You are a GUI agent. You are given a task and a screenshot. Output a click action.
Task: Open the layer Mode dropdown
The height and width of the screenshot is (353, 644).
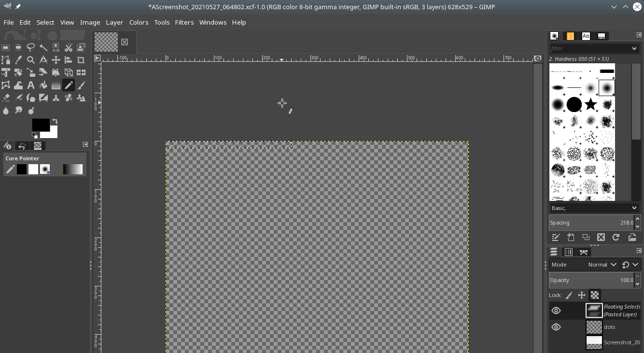tap(584, 265)
